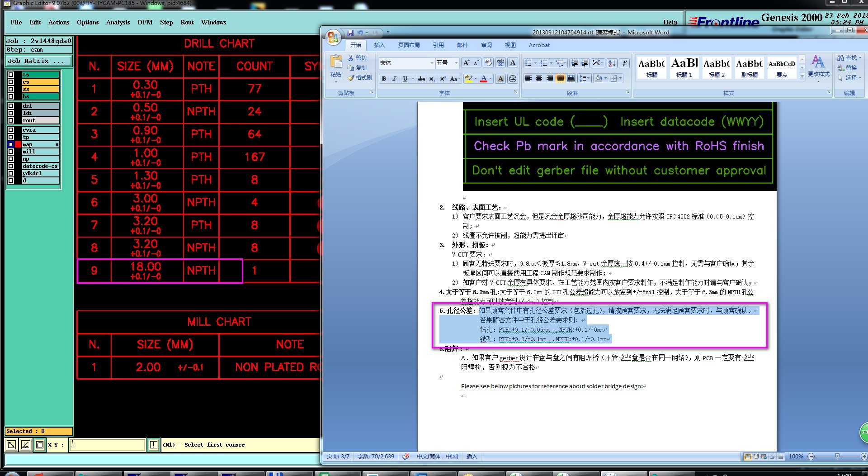Decrease paragraph indent
This screenshot has height=476, width=868.
575,63
